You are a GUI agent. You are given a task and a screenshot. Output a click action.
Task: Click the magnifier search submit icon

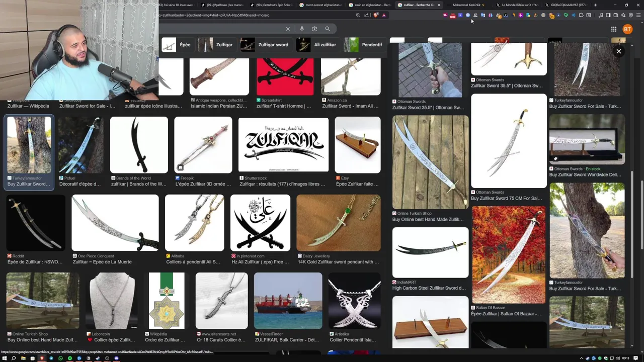(328, 29)
